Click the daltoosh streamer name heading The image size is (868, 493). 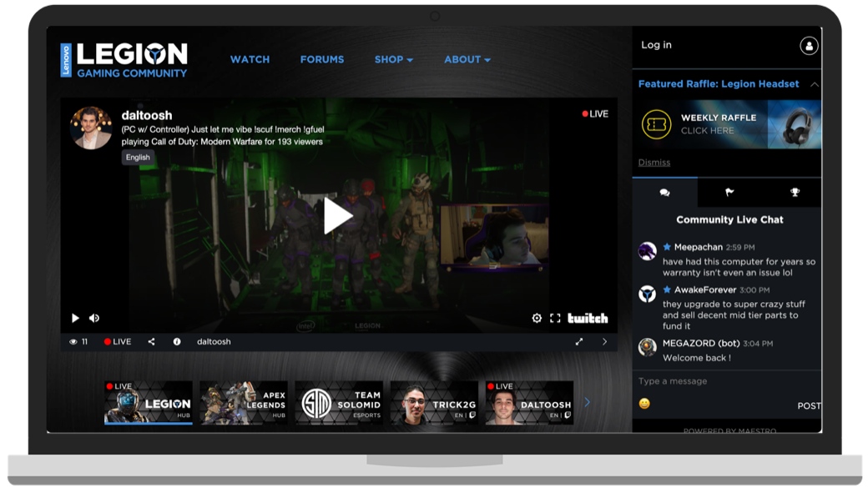click(147, 115)
